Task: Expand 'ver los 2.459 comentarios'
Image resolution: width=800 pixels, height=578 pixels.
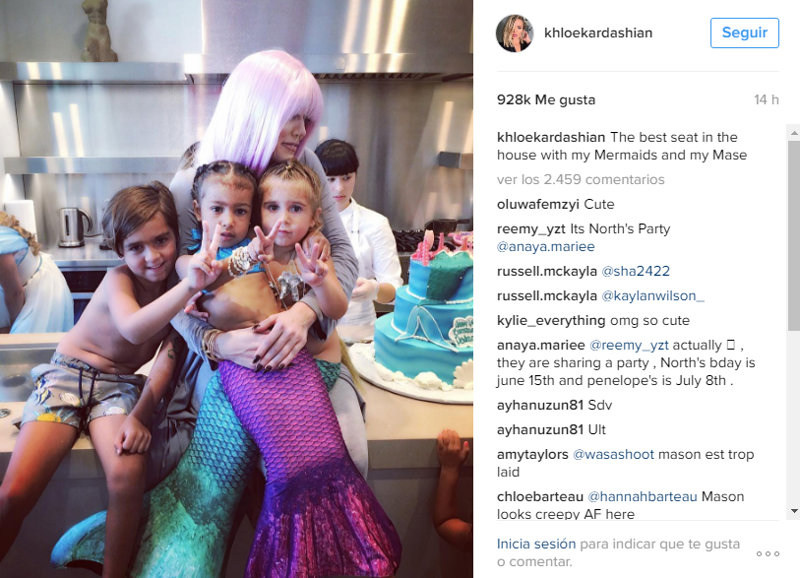Action: click(x=581, y=180)
